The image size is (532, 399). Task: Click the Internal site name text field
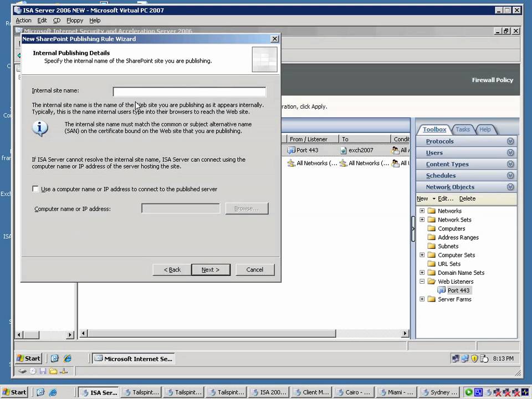pos(190,91)
